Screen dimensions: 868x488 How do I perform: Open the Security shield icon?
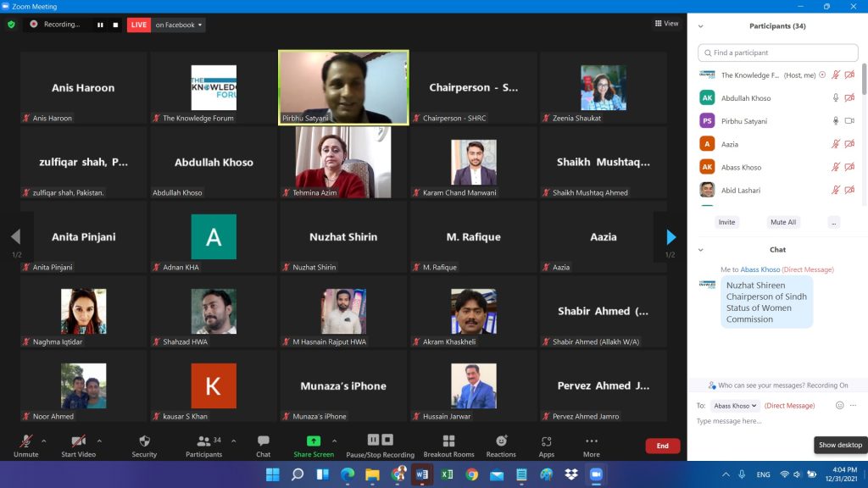click(x=144, y=441)
